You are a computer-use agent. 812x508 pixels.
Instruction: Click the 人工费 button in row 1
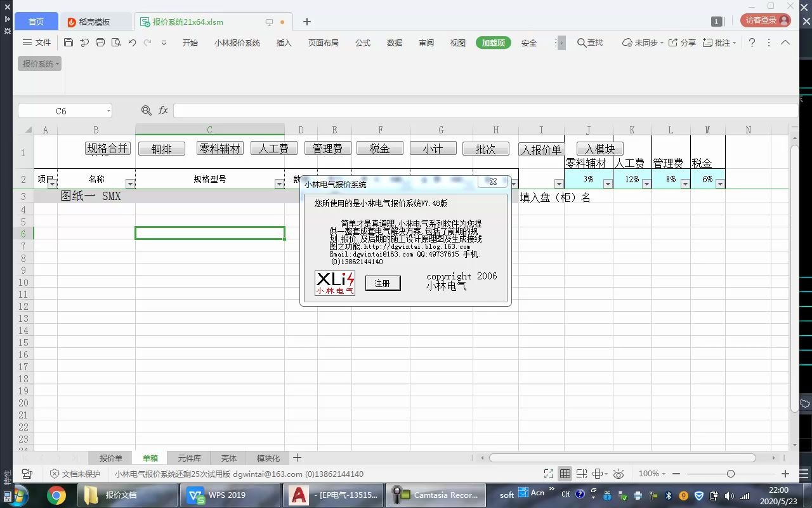coord(274,148)
